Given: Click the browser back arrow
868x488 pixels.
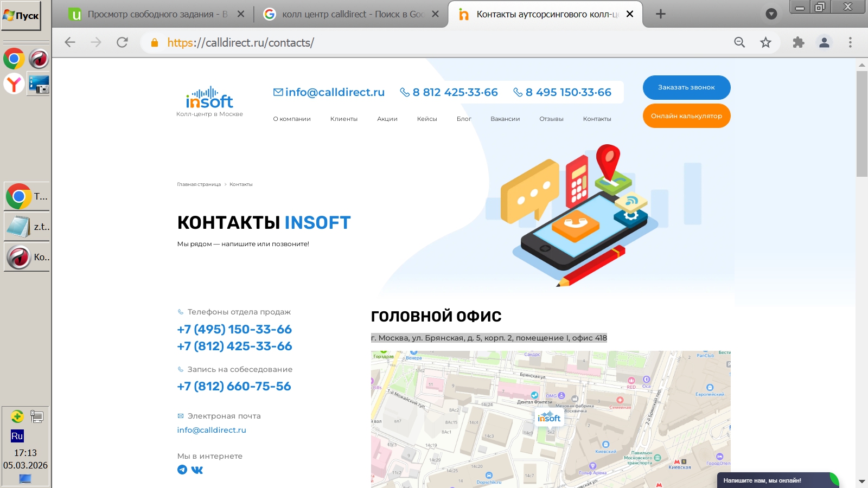Looking at the screenshot, I should [x=70, y=42].
